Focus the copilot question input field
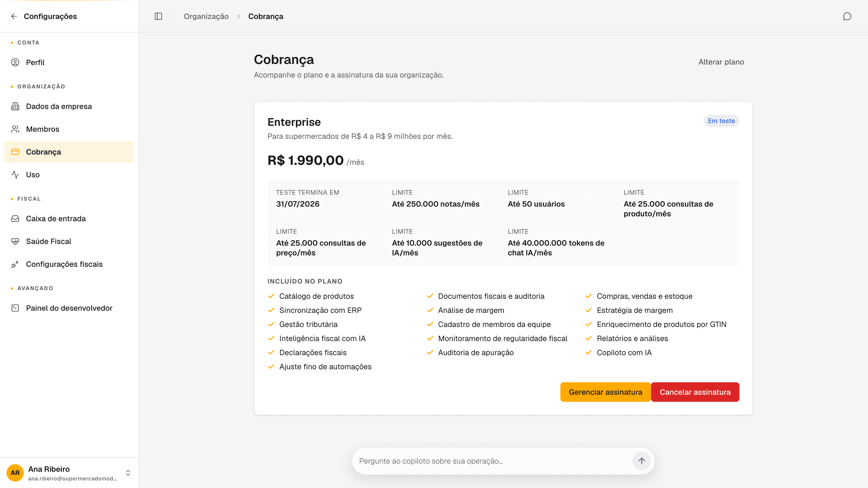Screen dimensions: 868x488 [x=494, y=461]
